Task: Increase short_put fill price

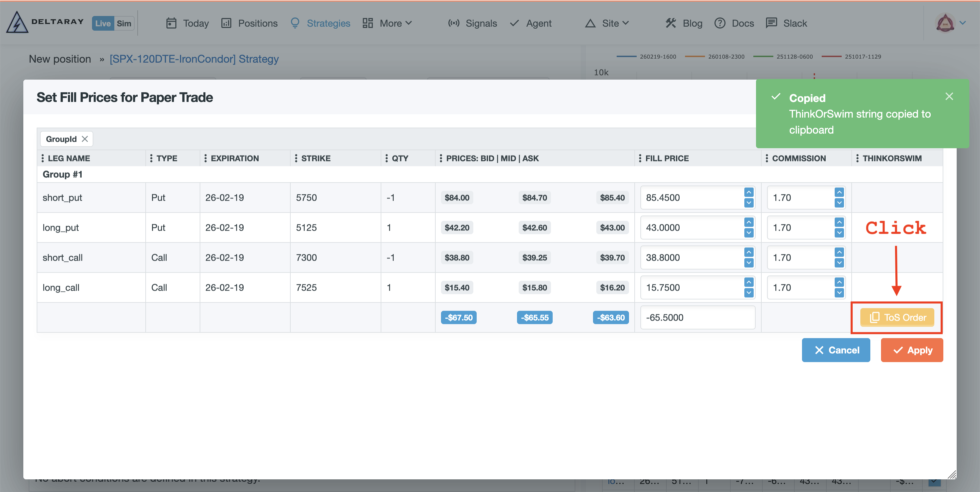Action: 749,193
